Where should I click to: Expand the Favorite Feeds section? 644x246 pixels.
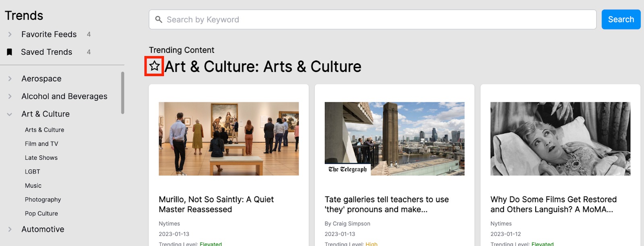tap(10, 35)
